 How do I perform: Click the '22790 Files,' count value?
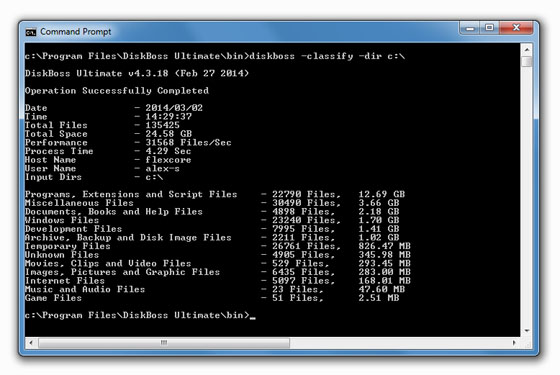click(306, 194)
